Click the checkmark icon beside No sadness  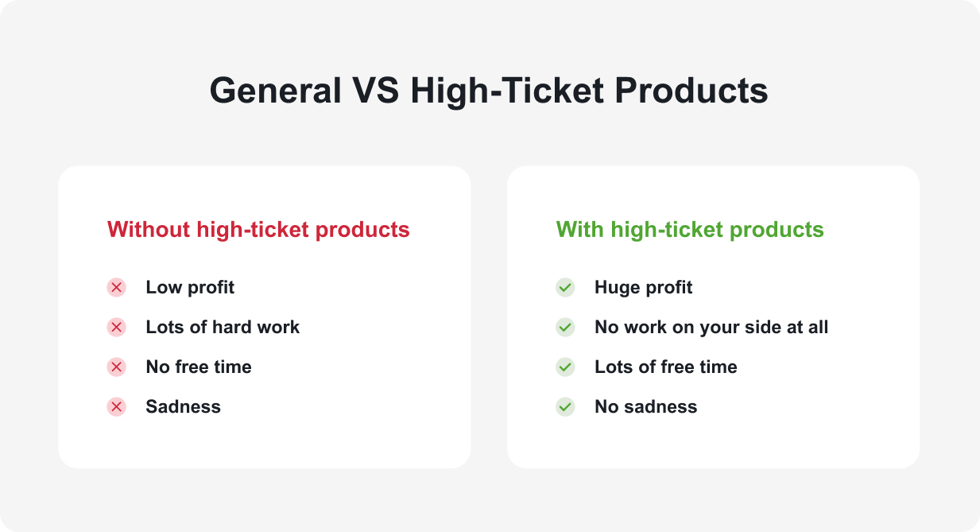(565, 406)
